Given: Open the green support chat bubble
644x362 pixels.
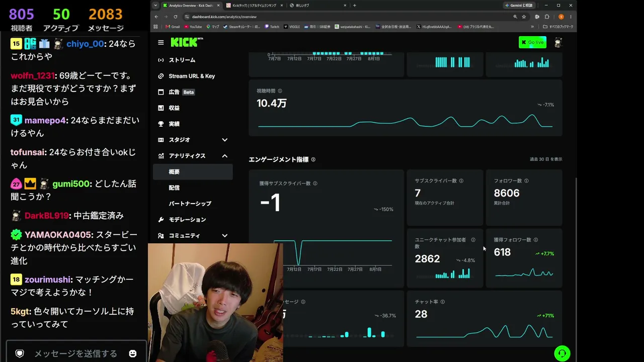Looking at the screenshot, I should click(562, 353).
